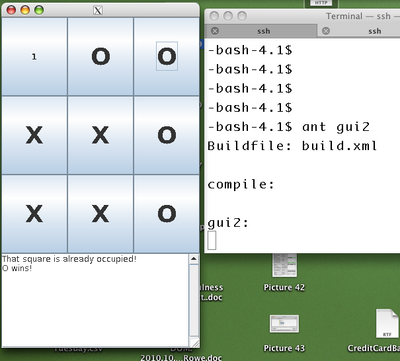Click the game window resize grip corner
The image size is (400, 361).
tap(195, 343)
